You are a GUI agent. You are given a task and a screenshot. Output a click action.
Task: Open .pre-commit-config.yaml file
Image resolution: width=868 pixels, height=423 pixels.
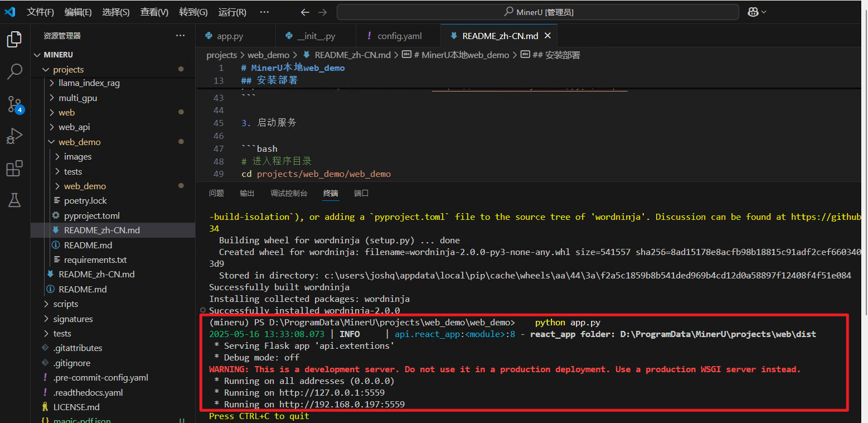[x=113, y=378]
